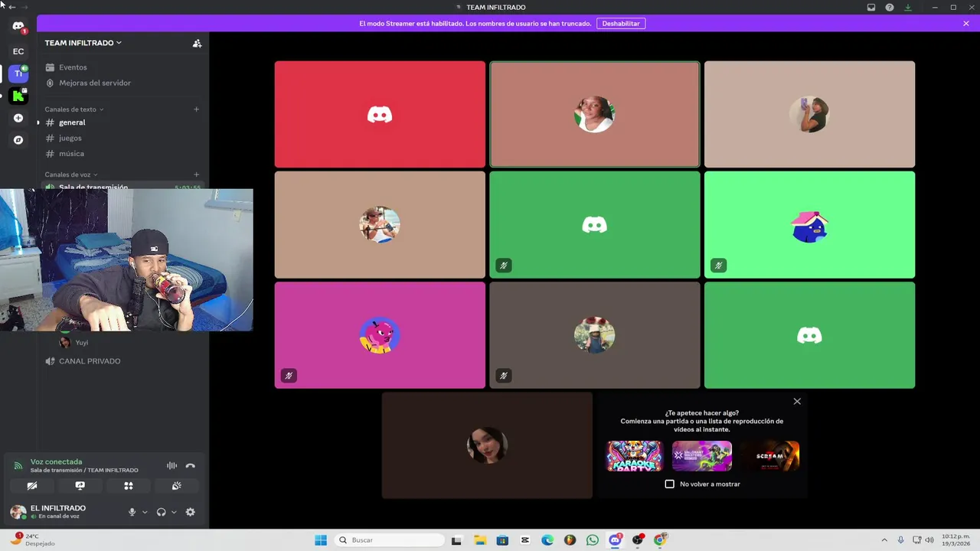Image resolution: width=980 pixels, height=551 pixels.
Task: Select the magenta participant tile with pink avatar
Action: click(x=380, y=335)
